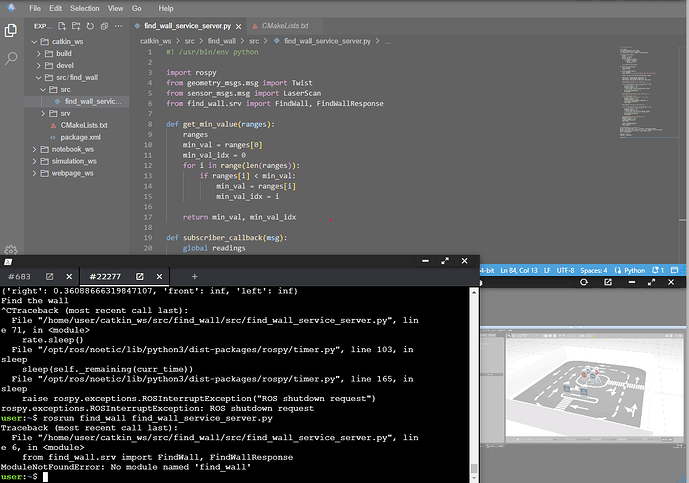Viewport: 689px width, 483px height.
Task: Click the Explorer files icon in activity bar
Action: 11,30
